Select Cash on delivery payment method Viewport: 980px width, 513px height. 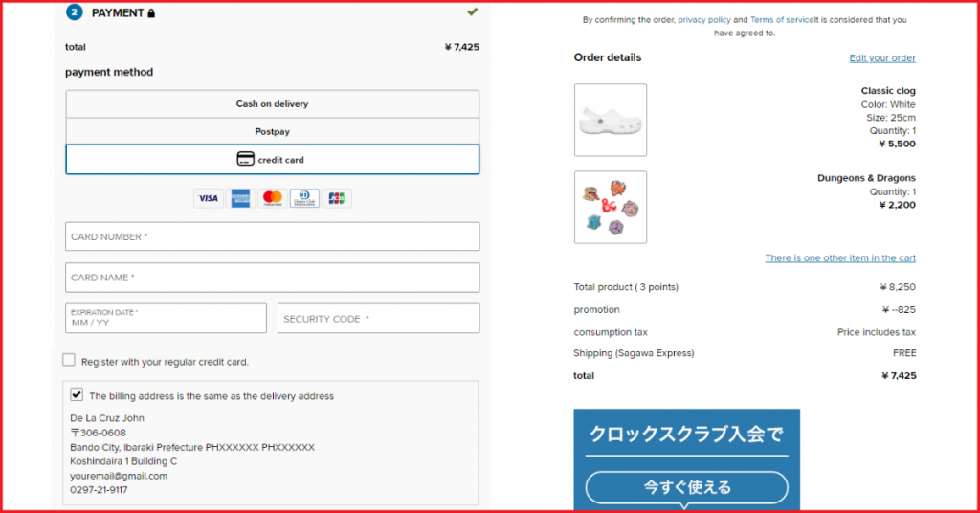[272, 103]
